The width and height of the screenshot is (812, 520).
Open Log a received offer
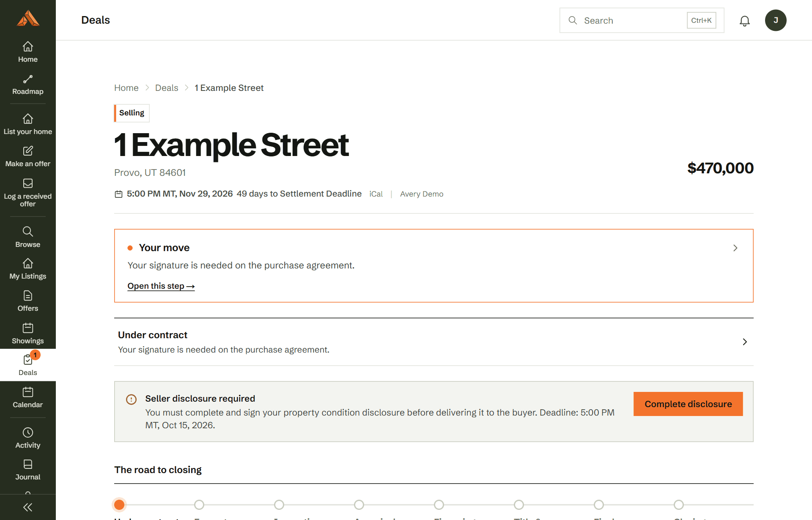[28, 193]
